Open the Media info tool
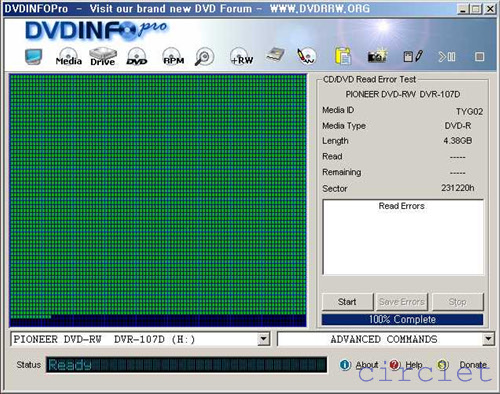This screenshot has width=500, height=394. 69,56
